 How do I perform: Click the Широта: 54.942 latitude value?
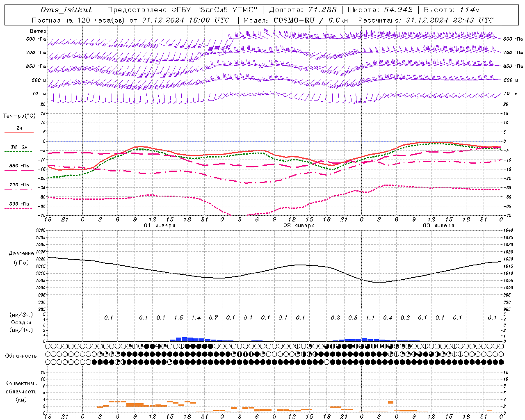(380, 10)
